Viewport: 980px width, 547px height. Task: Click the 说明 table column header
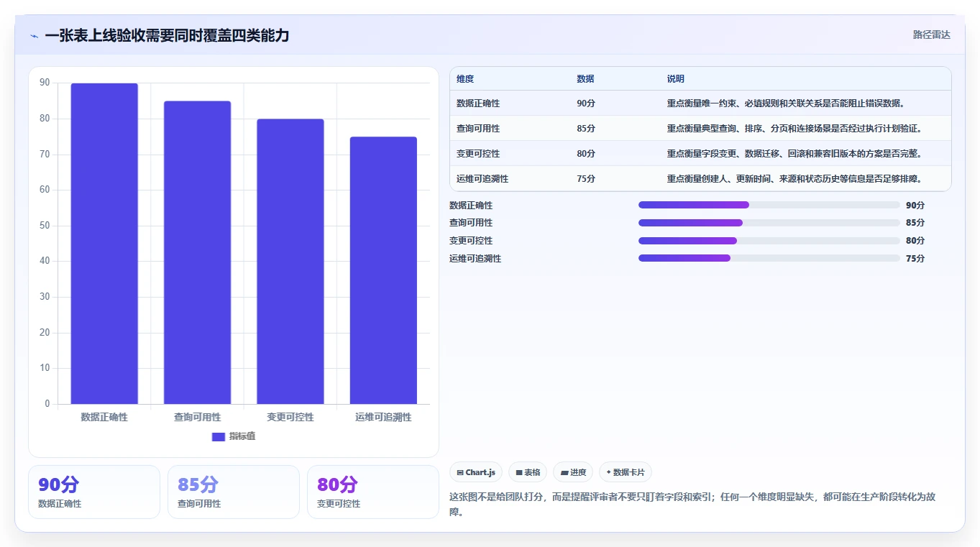(x=676, y=79)
